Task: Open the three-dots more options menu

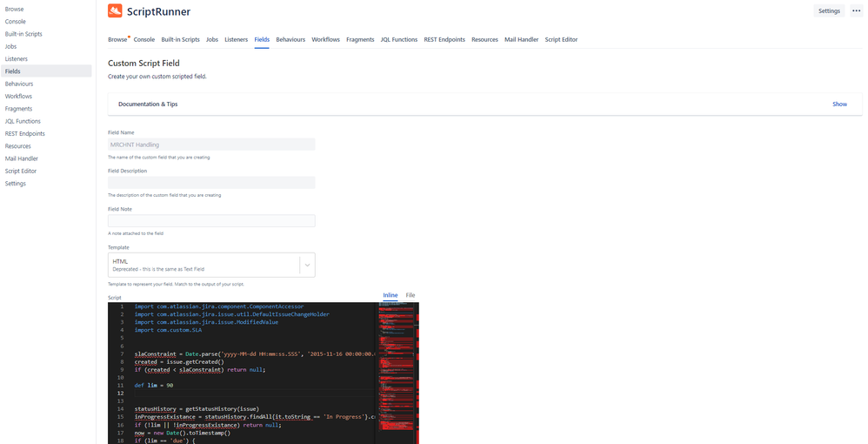Action: click(x=856, y=11)
